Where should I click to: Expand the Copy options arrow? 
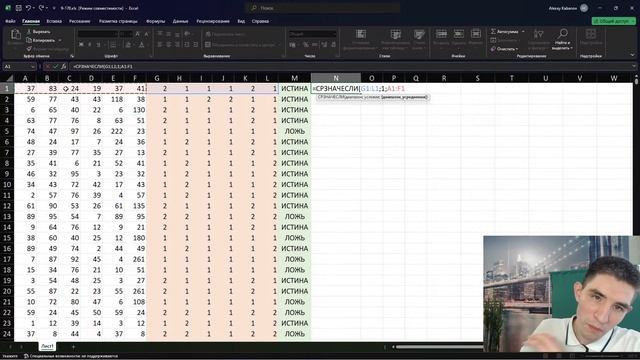pos(60,40)
